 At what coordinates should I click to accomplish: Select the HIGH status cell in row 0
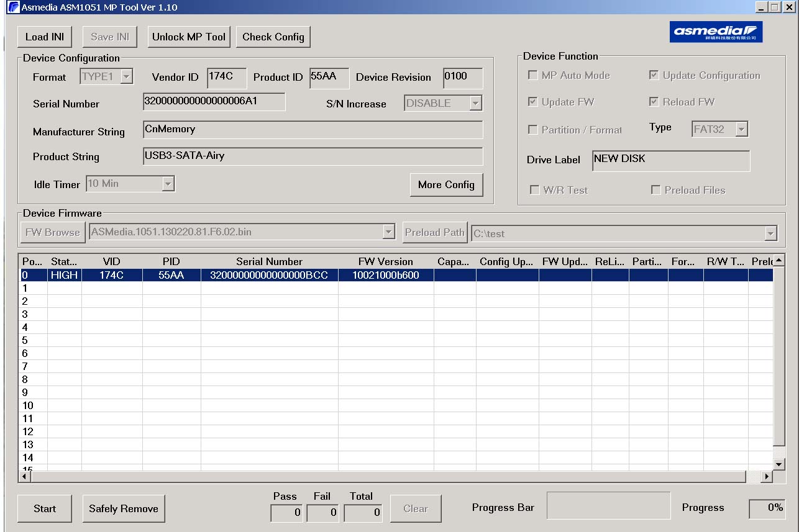coord(65,275)
